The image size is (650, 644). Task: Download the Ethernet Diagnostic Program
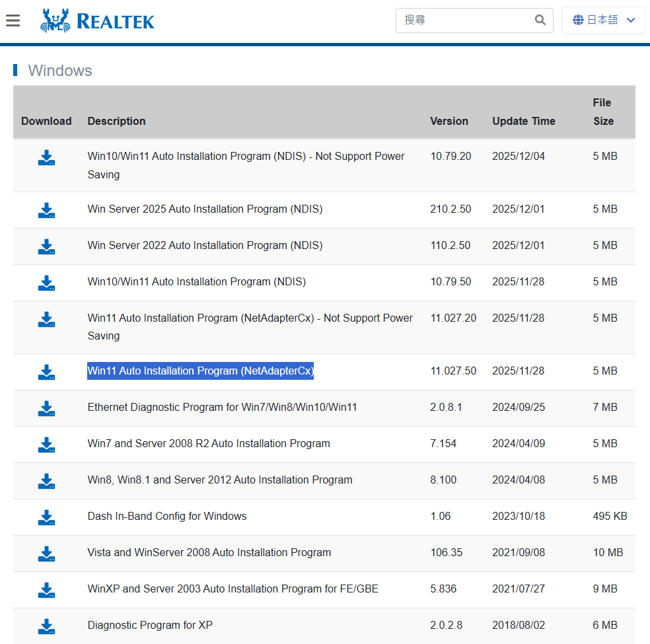click(x=46, y=408)
